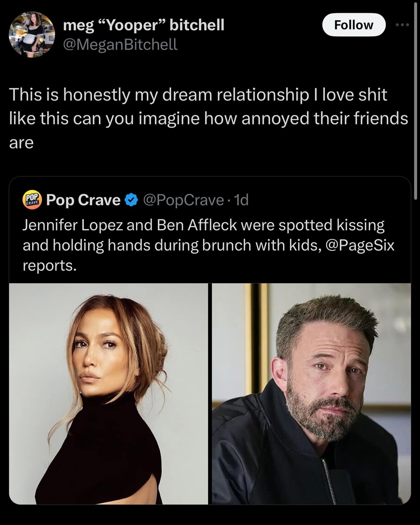Image resolution: width=420 pixels, height=525 pixels.
Task: Open meg's profile picture avatar
Action: click(32, 34)
